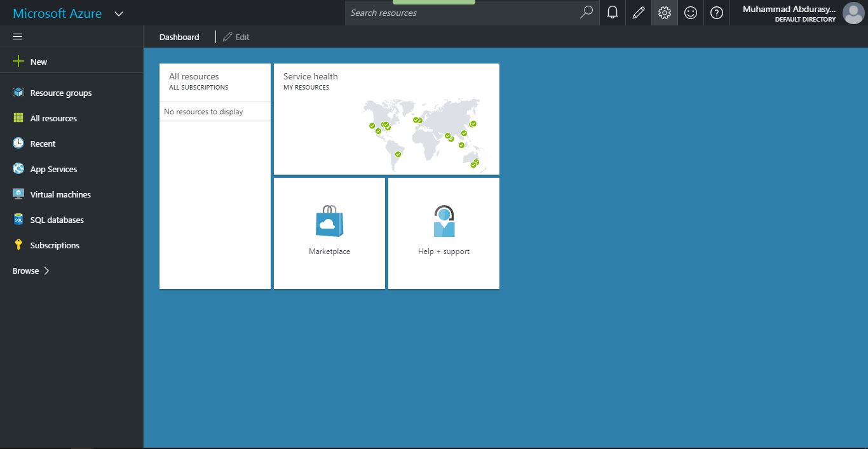Image resolution: width=868 pixels, height=449 pixels.
Task: Select Resource groups in sidebar
Action: click(x=61, y=93)
